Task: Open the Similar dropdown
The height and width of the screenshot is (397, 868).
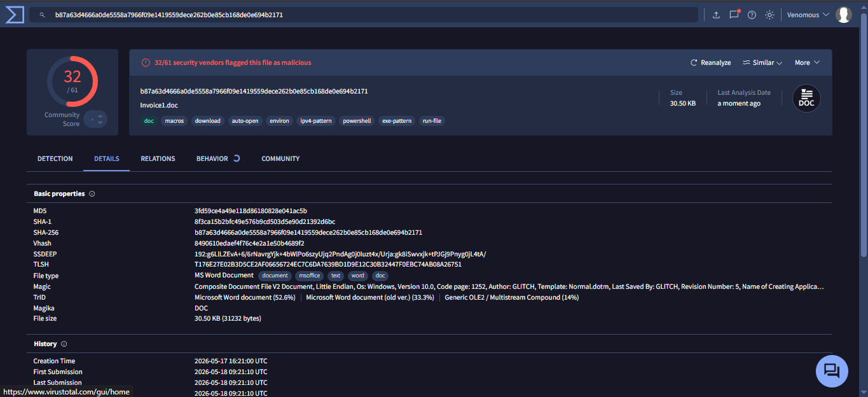Action: [763, 62]
